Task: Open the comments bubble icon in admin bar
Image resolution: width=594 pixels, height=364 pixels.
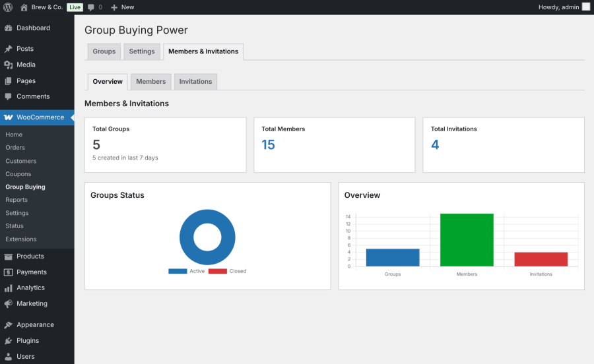Action: 91,7
